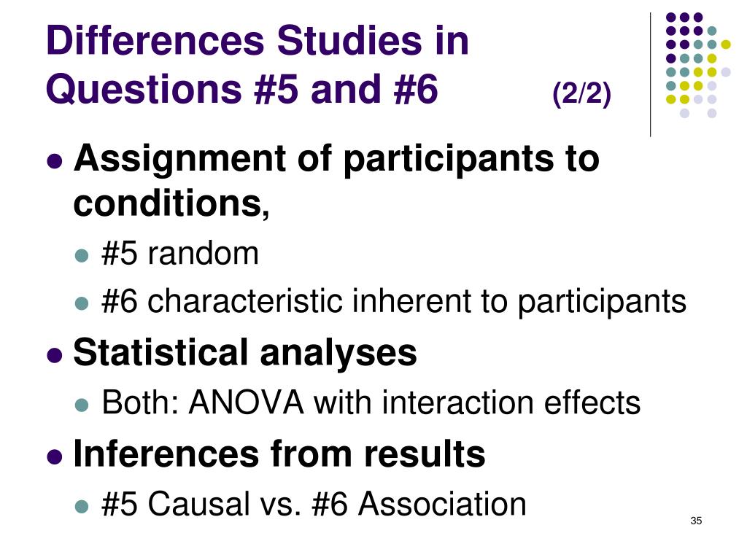Click the purple bullet before 'Assignment of participants'
Screen dimensions: 747x560
point(55,161)
